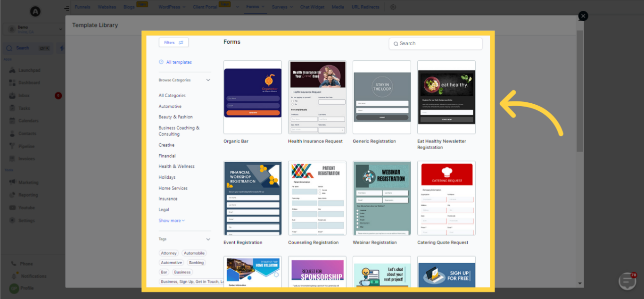The image size is (644, 299).
Task: Toggle the Automotive tag chip
Action: click(172, 263)
